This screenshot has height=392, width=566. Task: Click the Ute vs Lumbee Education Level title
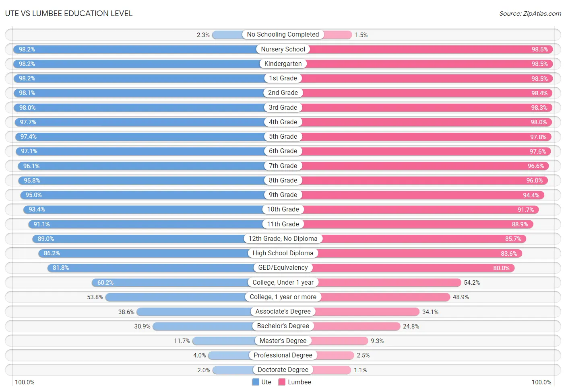[69, 14]
